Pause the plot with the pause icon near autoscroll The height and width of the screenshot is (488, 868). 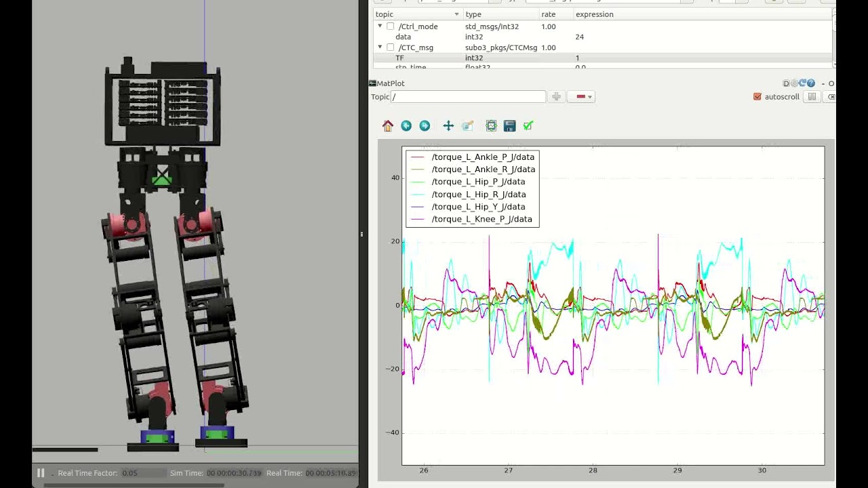pos(812,97)
